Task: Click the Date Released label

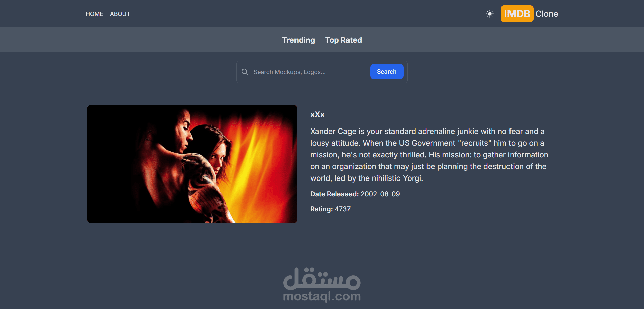Action: pos(334,194)
